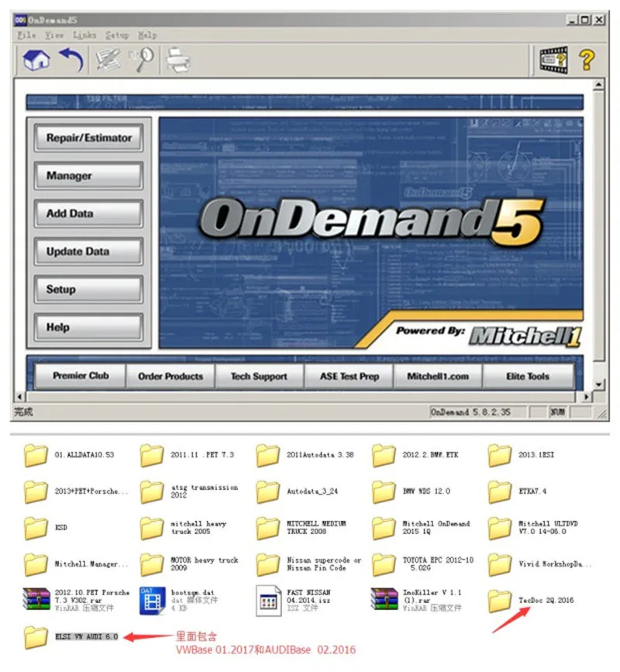Select the bootsqm.dat file
The image size is (620, 672).
click(x=179, y=600)
